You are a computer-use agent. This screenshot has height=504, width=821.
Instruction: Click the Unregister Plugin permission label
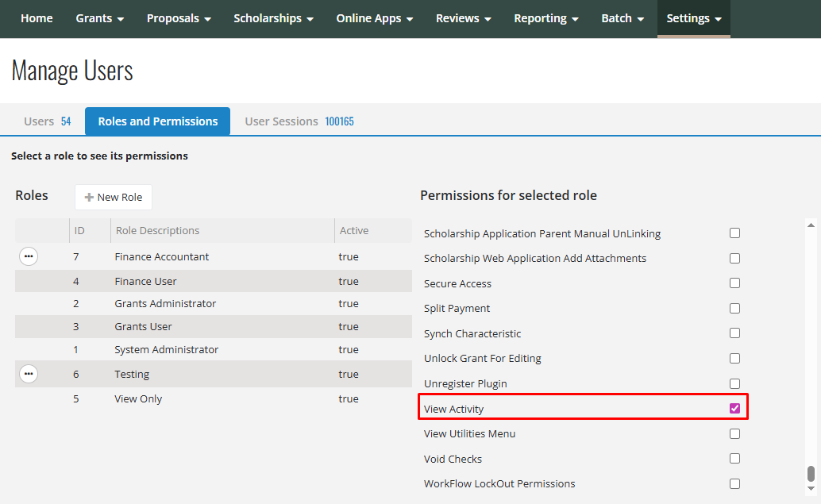coord(465,383)
